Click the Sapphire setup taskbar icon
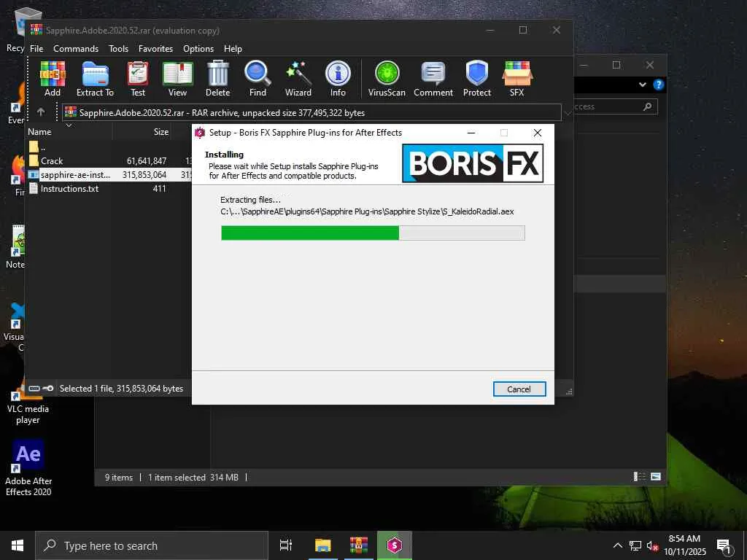Screen dimensions: 747x560 click(395, 545)
